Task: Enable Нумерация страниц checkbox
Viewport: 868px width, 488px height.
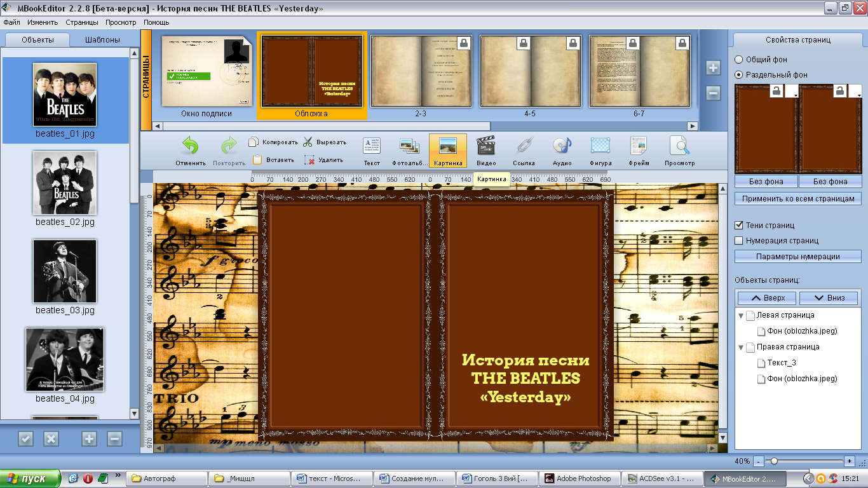Action: 738,240
